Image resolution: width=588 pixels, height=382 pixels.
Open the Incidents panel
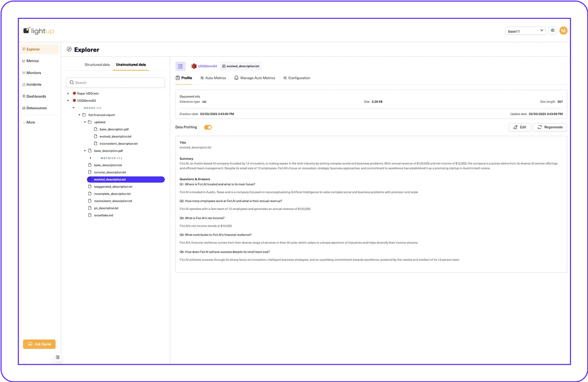[33, 84]
